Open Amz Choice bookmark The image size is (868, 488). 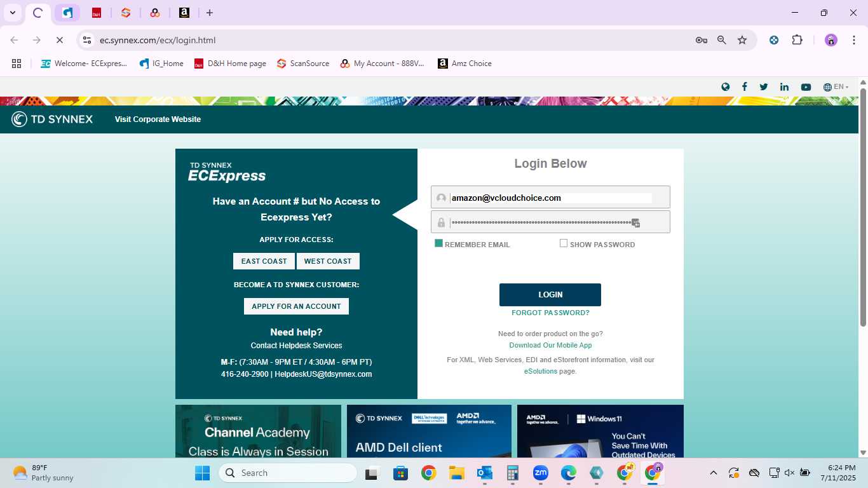(465, 64)
